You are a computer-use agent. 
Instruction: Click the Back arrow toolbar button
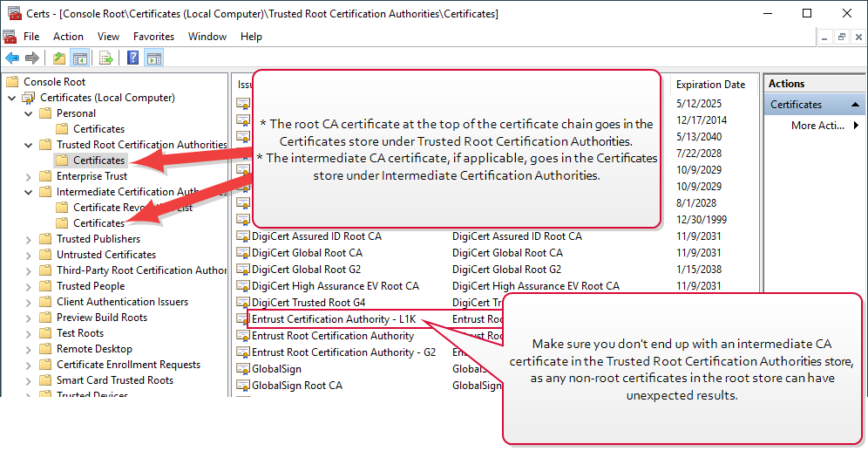tap(12, 58)
